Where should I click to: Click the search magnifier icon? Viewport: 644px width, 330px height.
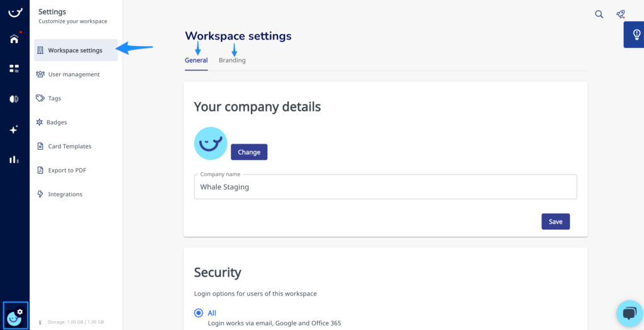(599, 14)
